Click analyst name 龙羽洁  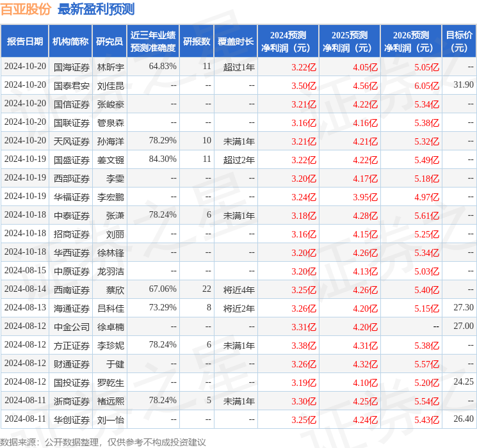point(110,271)
